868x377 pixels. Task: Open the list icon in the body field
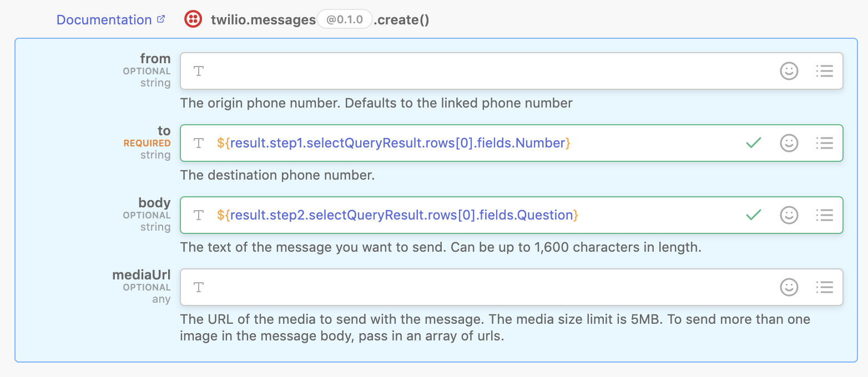(x=824, y=215)
